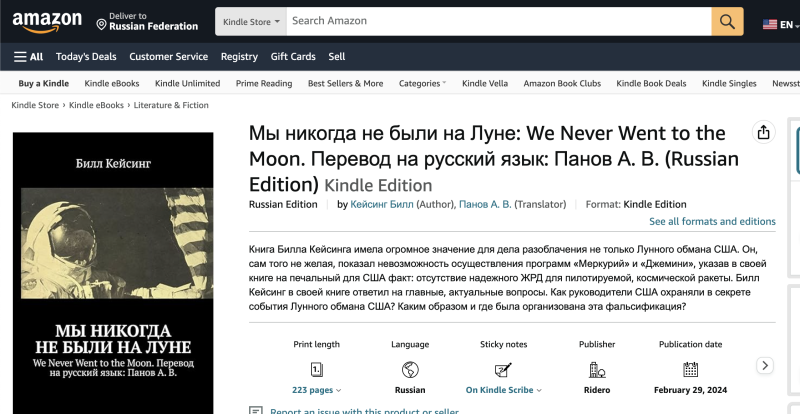Open the Categories dropdown menu

pos(422,84)
